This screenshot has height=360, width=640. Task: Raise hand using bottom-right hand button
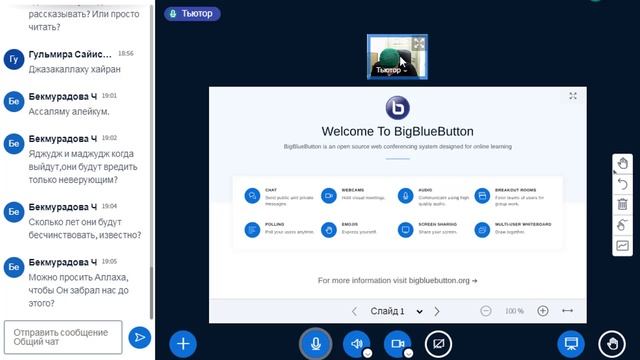click(x=612, y=344)
